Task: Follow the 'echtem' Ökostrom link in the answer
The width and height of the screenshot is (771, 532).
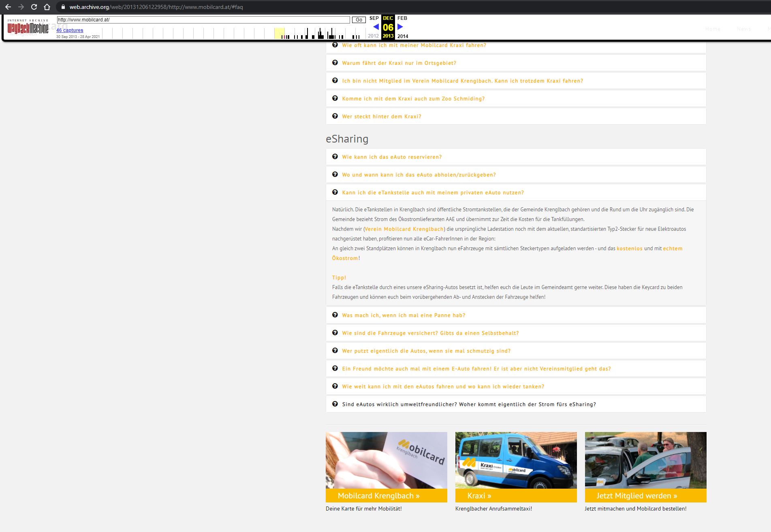Action: (673, 249)
